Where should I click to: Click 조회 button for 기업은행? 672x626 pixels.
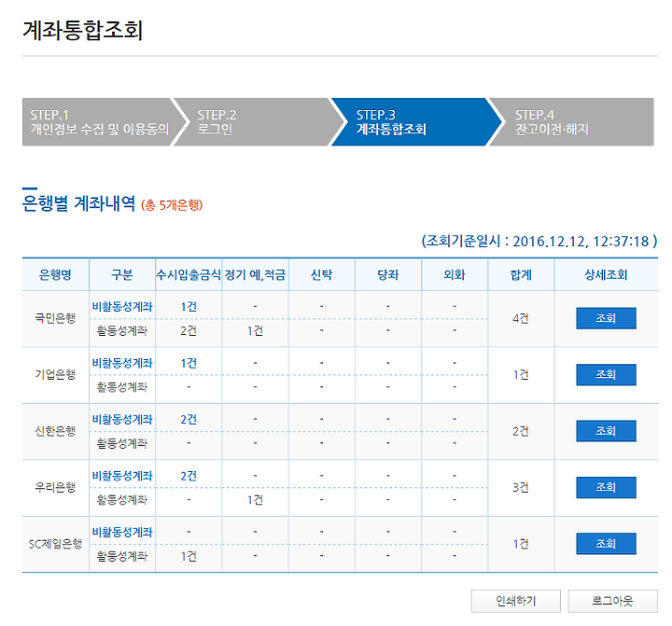(606, 374)
